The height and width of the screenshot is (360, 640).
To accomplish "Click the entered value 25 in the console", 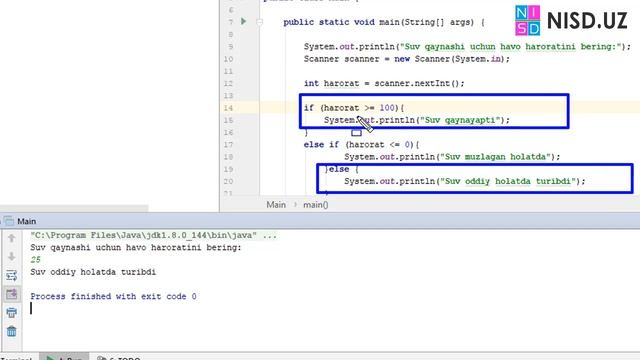I will click(36, 260).
